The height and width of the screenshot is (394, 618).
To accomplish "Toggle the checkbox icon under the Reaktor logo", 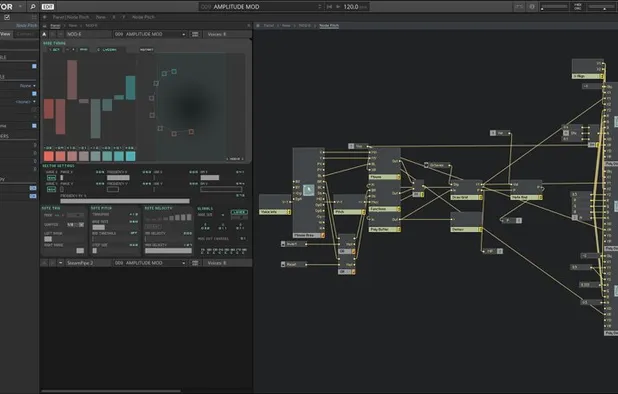I will coord(7,17).
